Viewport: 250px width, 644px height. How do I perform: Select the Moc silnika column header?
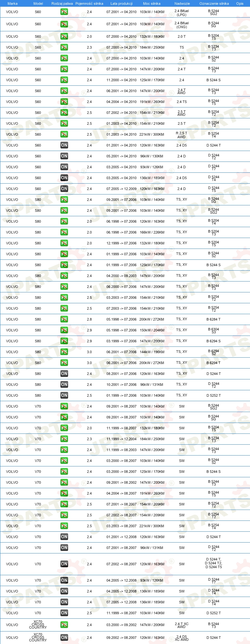pos(152,4)
